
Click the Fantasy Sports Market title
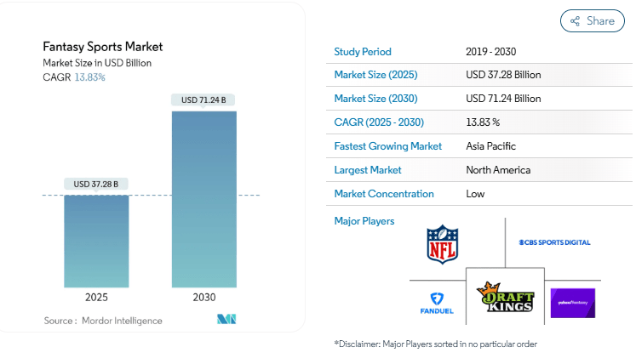pyautogui.click(x=102, y=47)
